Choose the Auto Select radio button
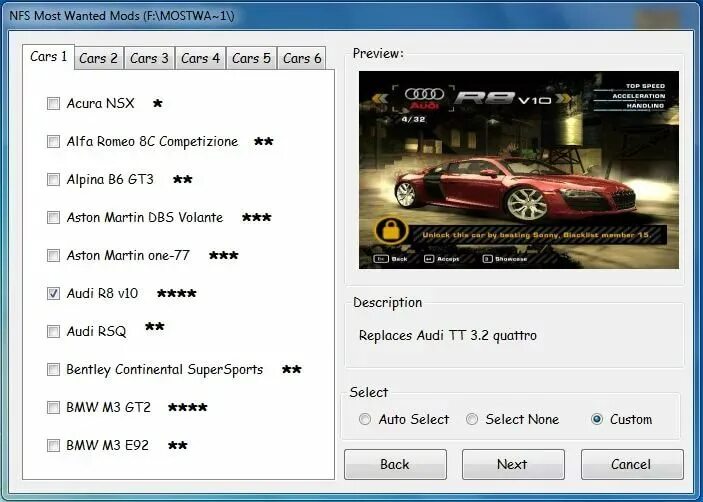This screenshot has height=502, width=703. coord(365,419)
